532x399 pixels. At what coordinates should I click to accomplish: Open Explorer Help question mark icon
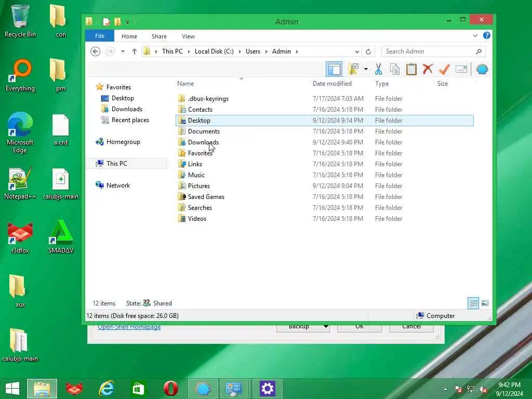(486, 35)
